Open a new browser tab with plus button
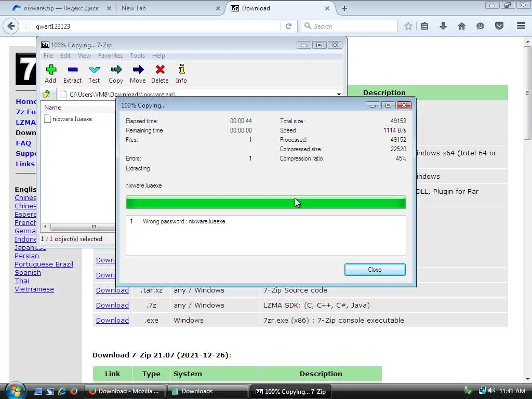532x399 pixels. coord(344,8)
